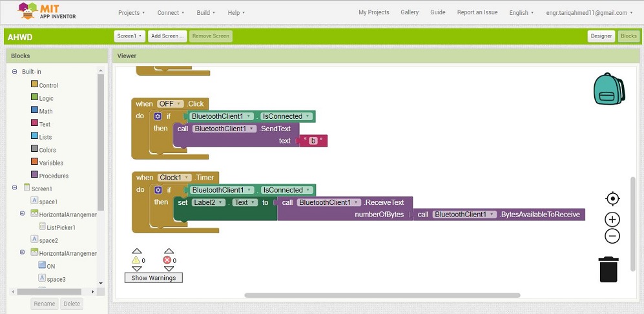Center the workspace with the crosshair icon
The width and height of the screenshot is (644, 314).
click(612, 199)
